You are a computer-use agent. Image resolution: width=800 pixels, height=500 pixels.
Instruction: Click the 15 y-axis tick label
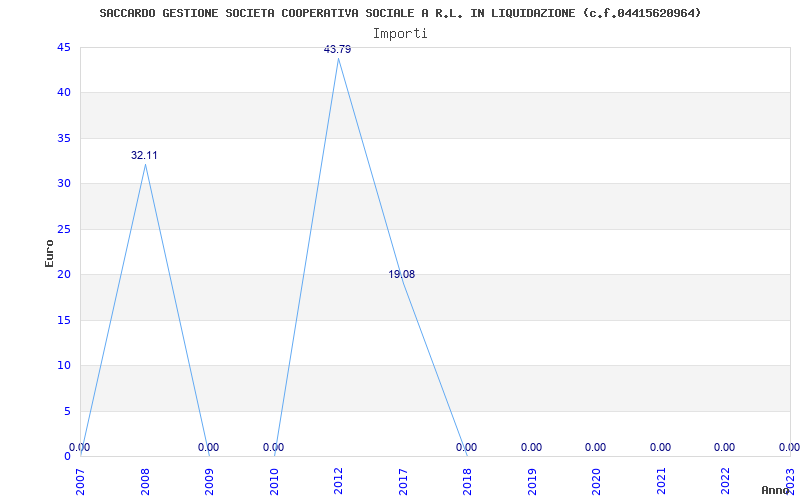point(64,320)
